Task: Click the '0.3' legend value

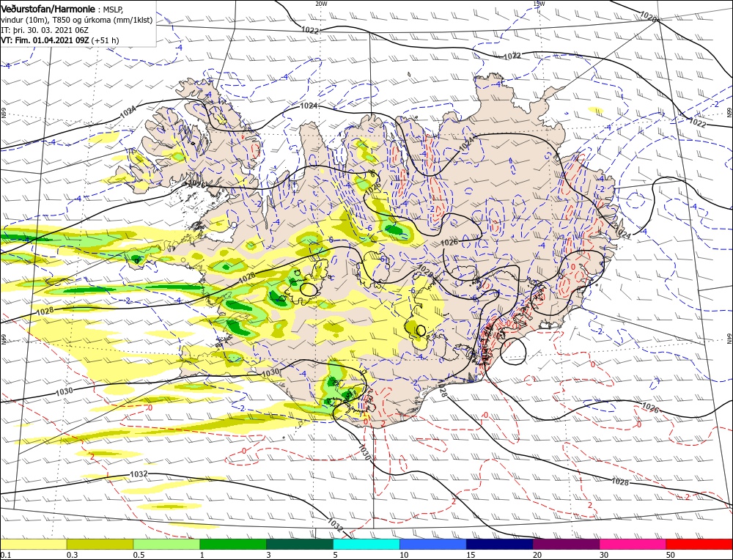Action: point(72,555)
